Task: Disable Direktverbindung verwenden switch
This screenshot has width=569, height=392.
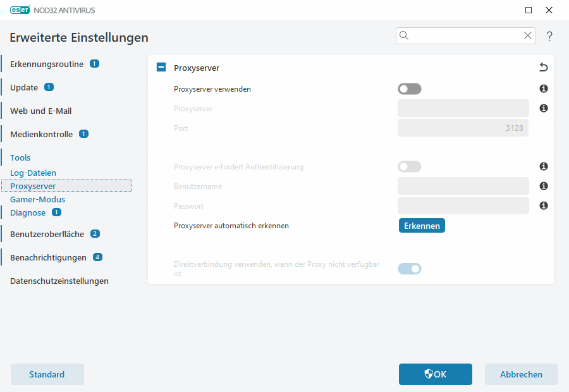Action: pyautogui.click(x=409, y=268)
